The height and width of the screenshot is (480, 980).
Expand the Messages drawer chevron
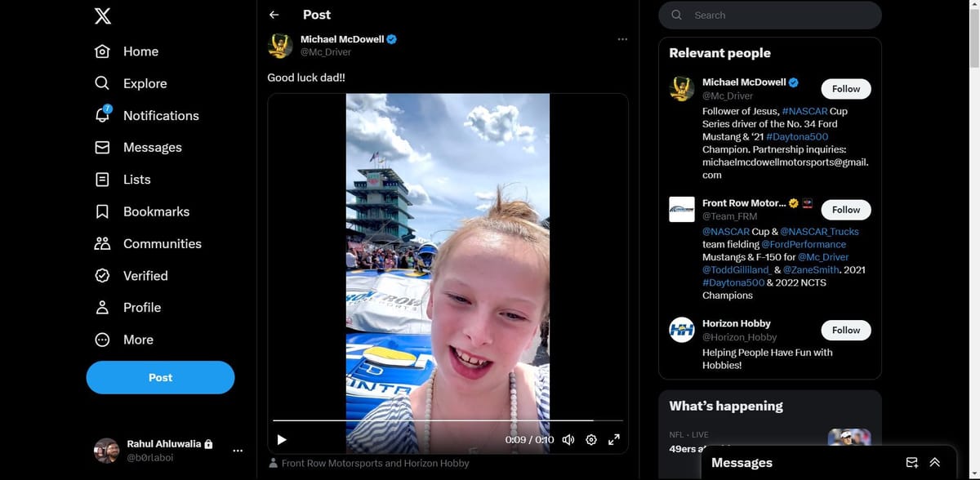(934, 461)
